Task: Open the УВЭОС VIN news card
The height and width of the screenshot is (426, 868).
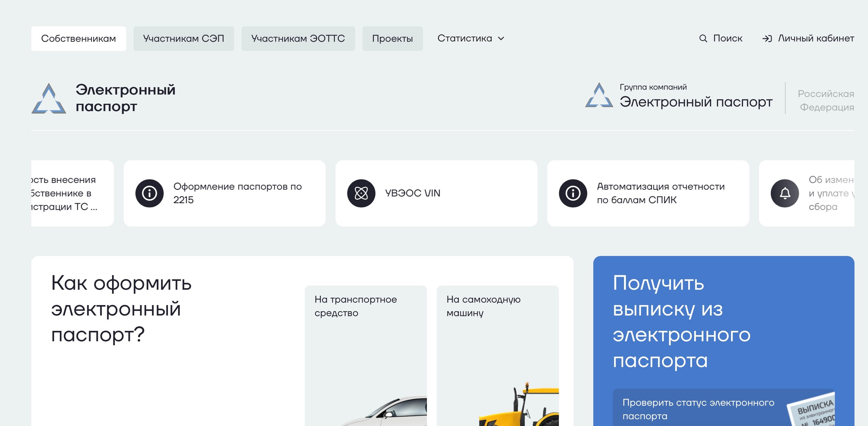Action: 436,193
